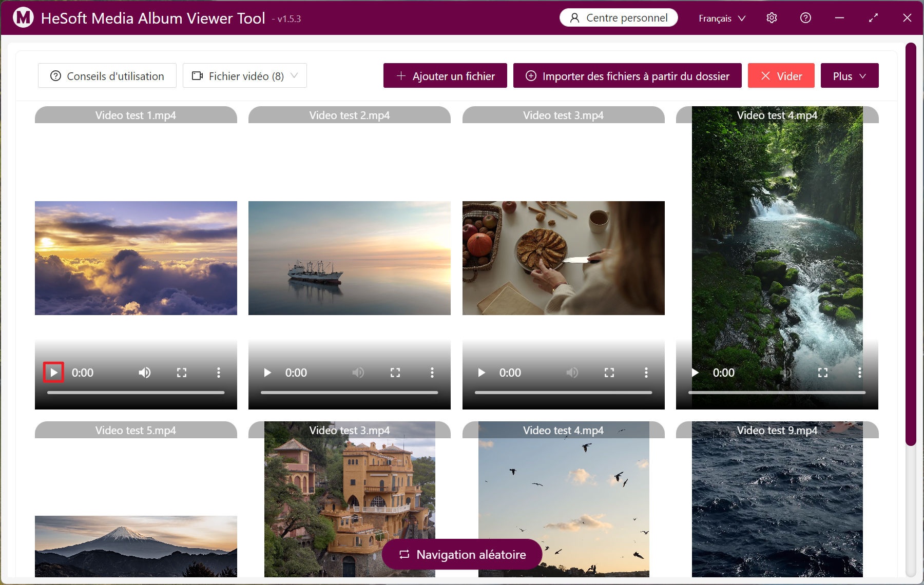
Task: Click Ajouter un fichier
Action: (x=445, y=76)
